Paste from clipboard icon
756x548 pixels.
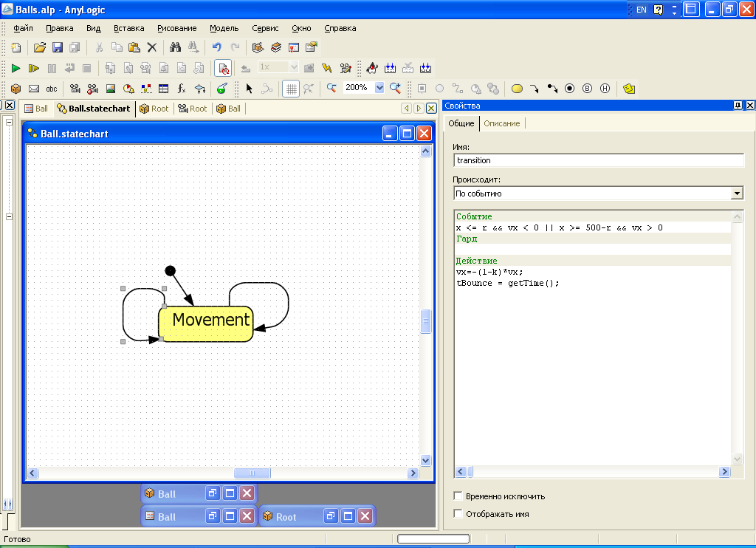[134, 47]
